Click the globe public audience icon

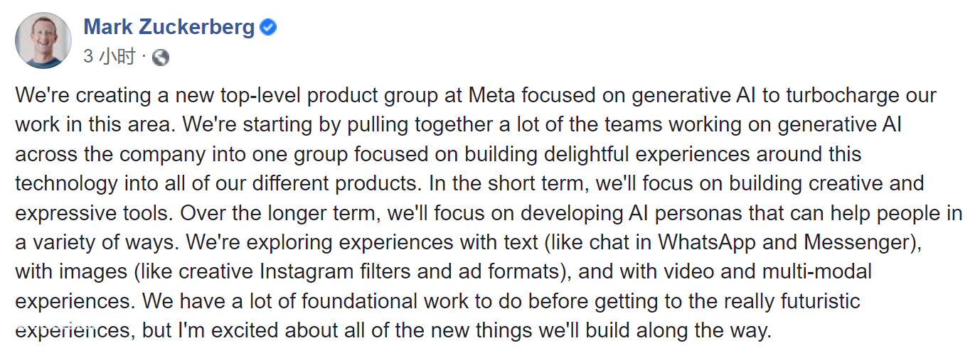pyautogui.click(x=161, y=58)
